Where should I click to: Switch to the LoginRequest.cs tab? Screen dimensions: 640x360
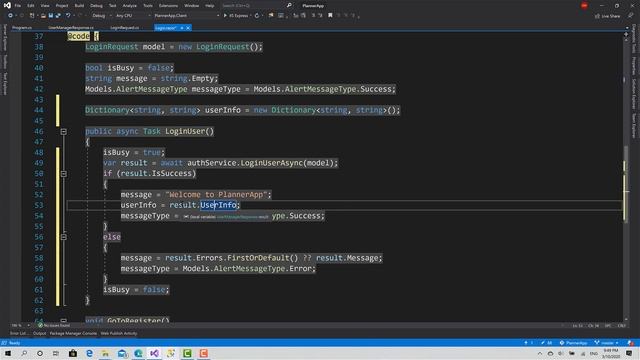pyautogui.click(x=124, y=28)
